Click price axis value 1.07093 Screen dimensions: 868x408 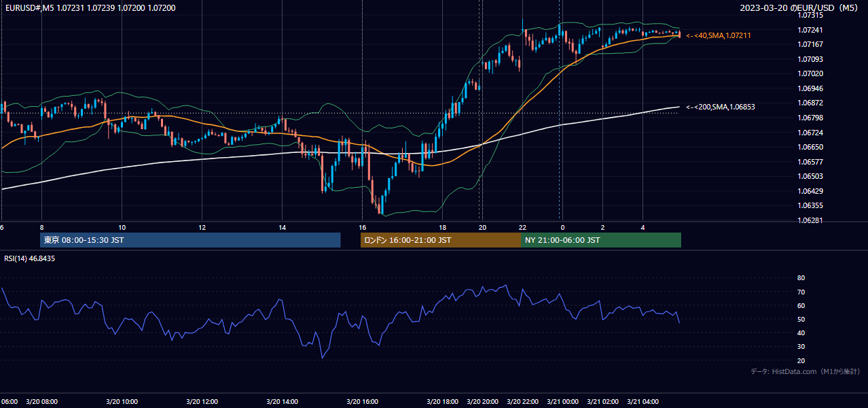[x=810, y=59]
